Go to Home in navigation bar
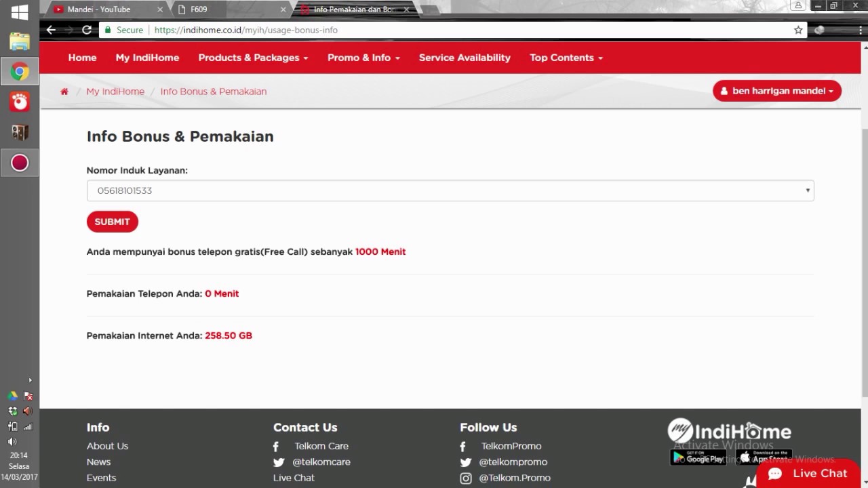This screenshot has width=868, height=488. click(x=82, y=58)
